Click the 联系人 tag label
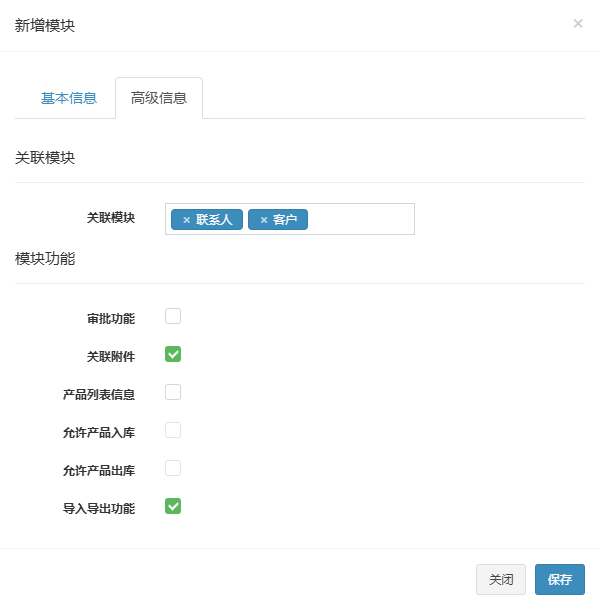 (214, 220)
